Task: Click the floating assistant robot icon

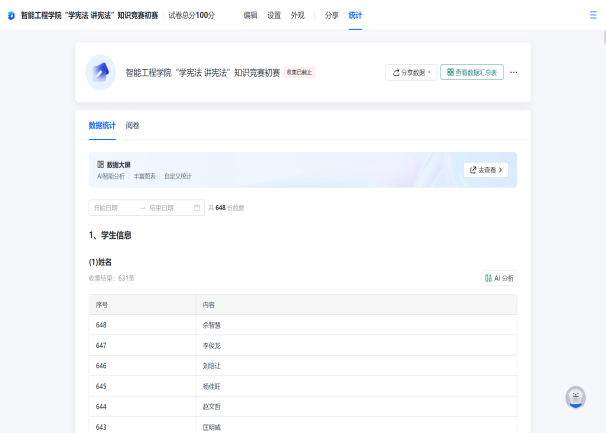Action: (x=575, y=397)
